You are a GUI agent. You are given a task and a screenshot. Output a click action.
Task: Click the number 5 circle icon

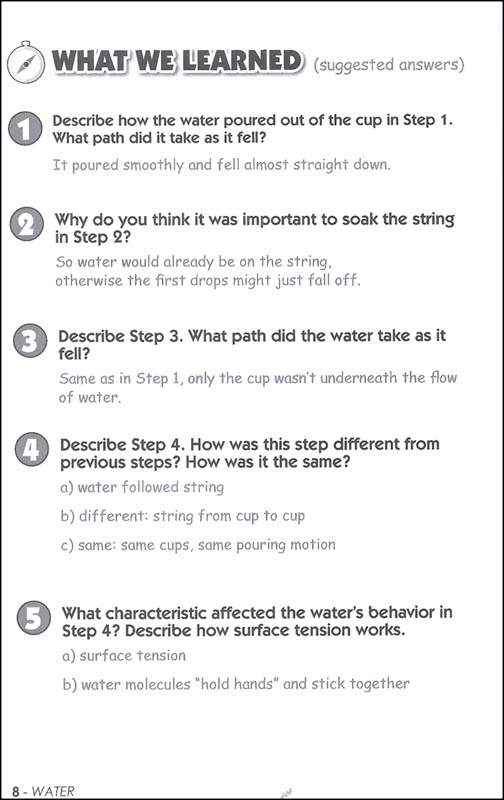34,618
